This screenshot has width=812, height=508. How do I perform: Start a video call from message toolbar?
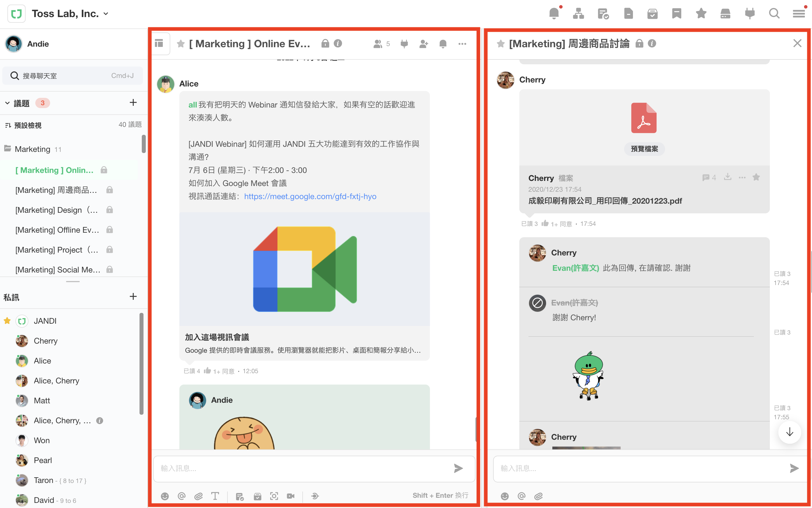point(291,496)
